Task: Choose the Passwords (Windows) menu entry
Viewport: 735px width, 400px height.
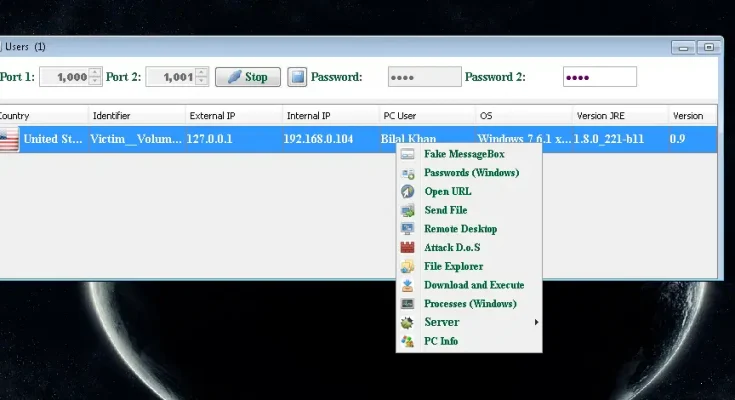Action: (x=471, y=173)
